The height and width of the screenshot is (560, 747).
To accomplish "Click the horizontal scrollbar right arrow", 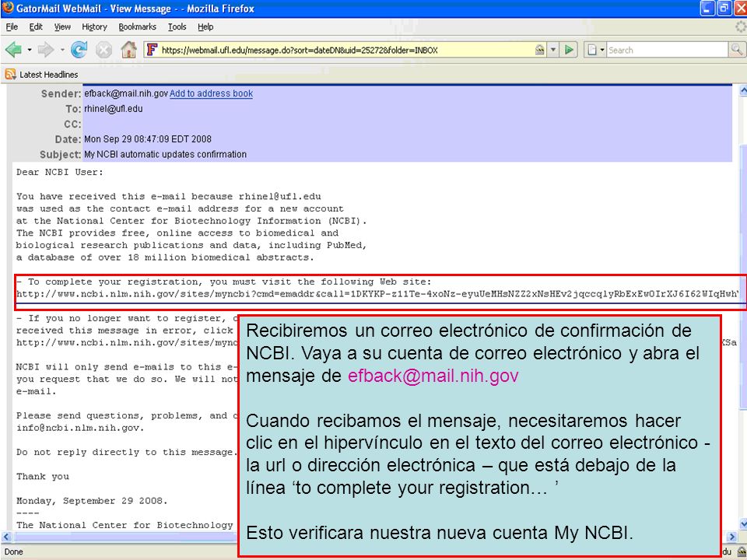I will point(731,537).
